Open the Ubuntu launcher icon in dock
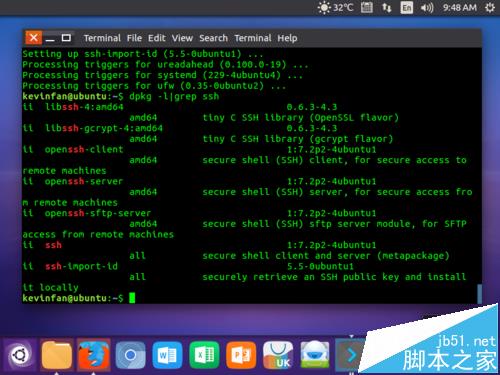 click(20, 355)
